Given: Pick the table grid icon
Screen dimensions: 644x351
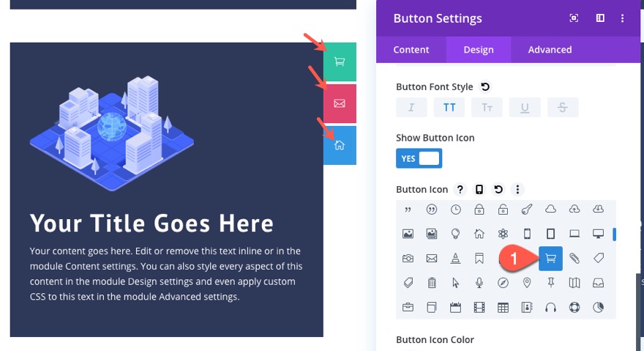Looking at the screenshot, I should click(x=503, y=307).
